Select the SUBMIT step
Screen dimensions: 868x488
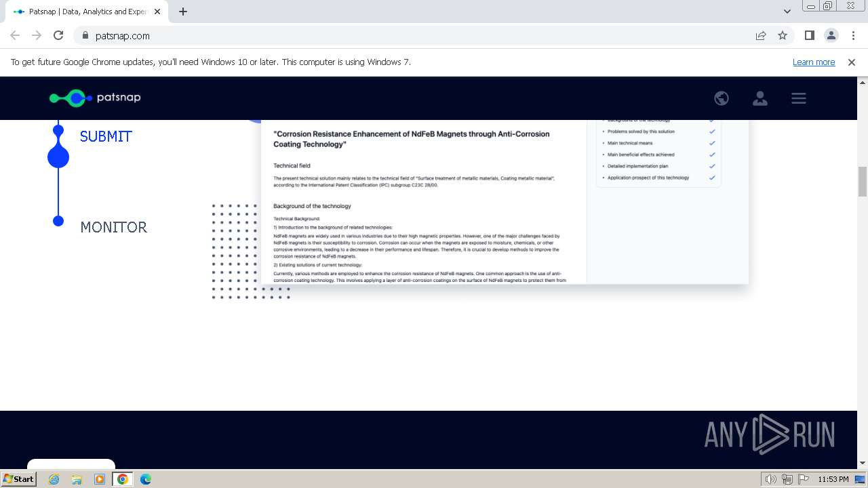106,136
